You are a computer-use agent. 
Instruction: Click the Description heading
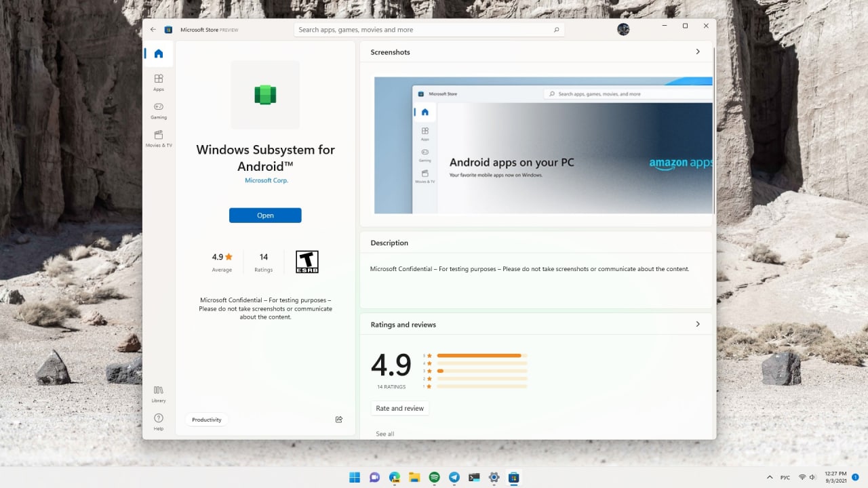[389, 243]
